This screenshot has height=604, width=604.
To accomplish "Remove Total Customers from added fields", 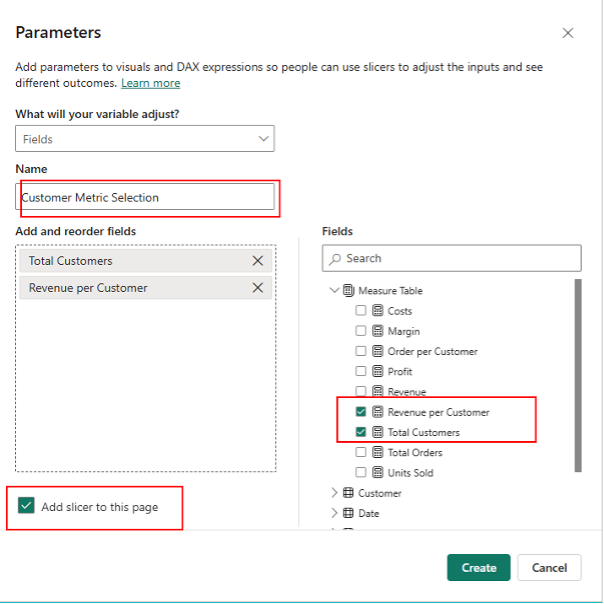I will 257,261.
